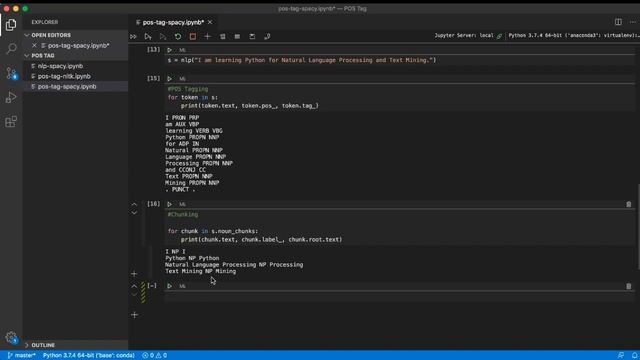640x360 pixels.
Task: Toggle cell 13 to markdown with ML
Action: 182,50
